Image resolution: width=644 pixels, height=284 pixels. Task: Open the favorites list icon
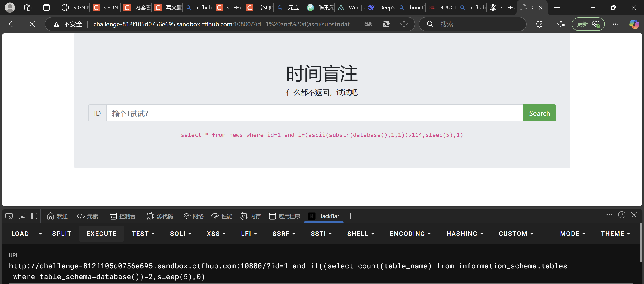click(561, 24)
